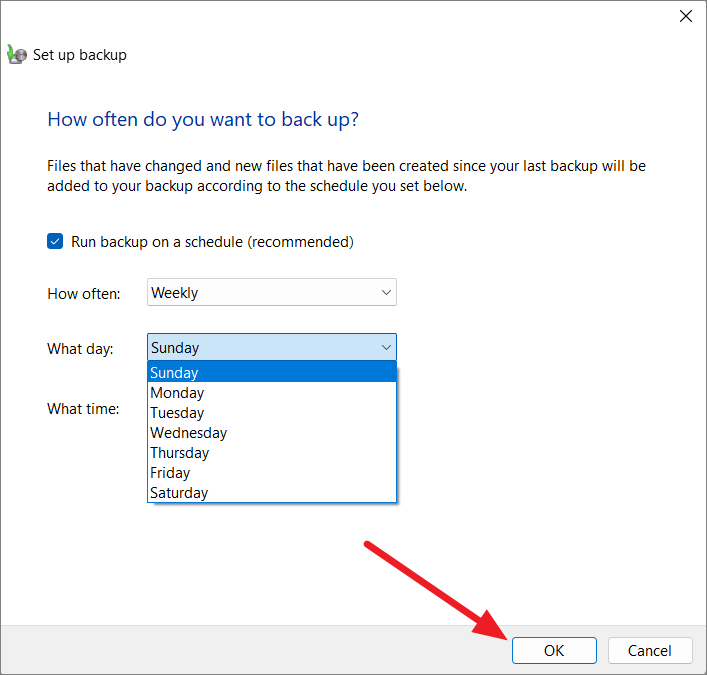707x675 pixels.
Task: Click the How often label
Action: click(84, 294)
